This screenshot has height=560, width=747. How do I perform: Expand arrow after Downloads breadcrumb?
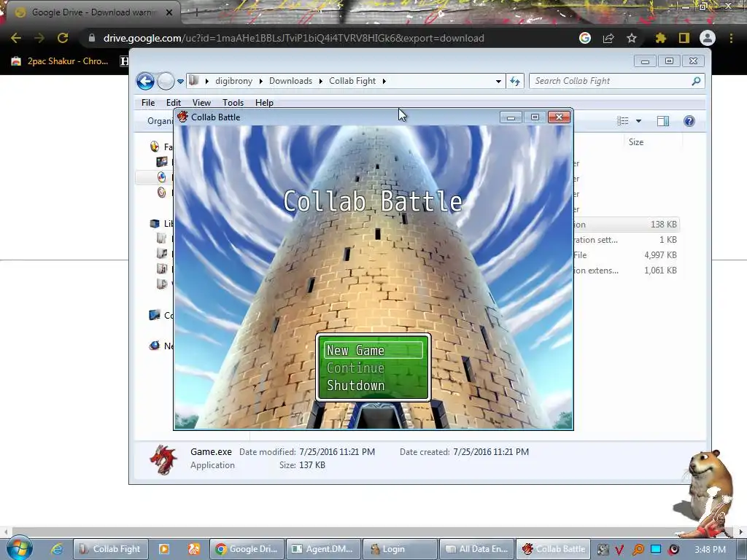pyautogui.click(x=321, y=81)
